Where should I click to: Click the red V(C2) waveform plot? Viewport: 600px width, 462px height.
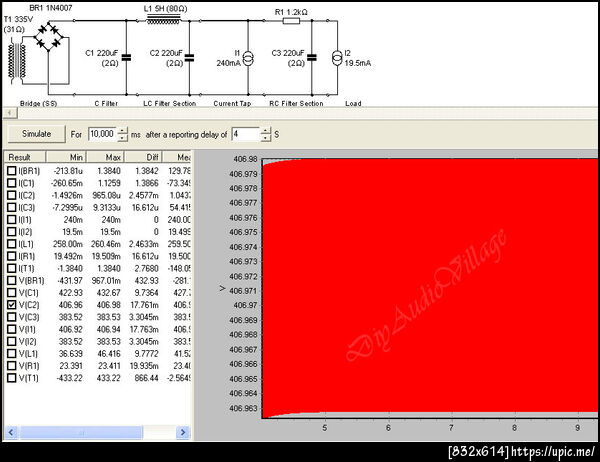pos(430,288)
